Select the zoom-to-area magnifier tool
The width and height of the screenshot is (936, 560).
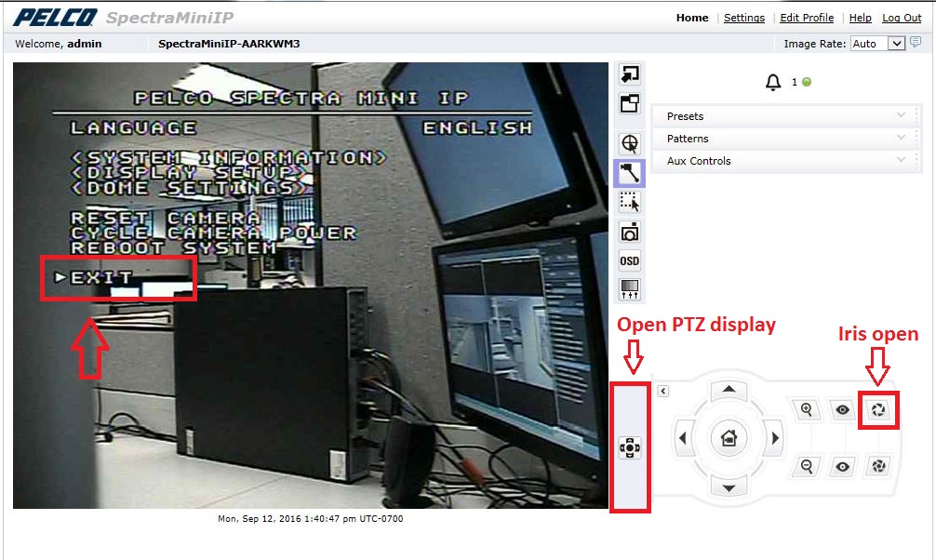tap(629, 143)
